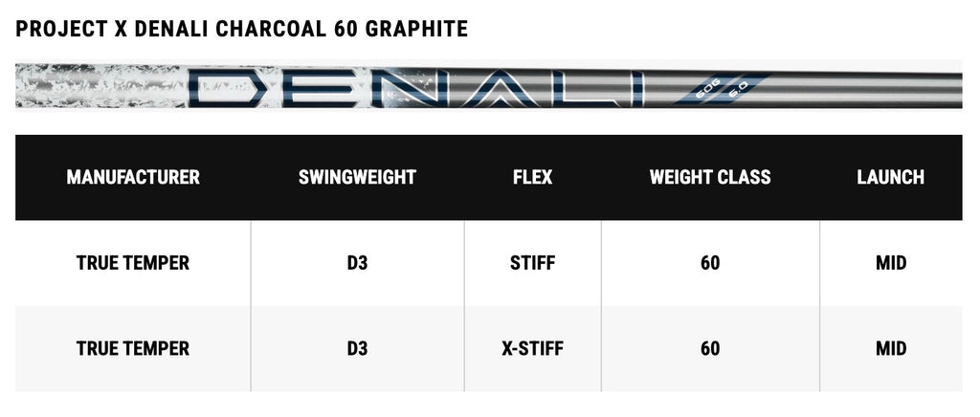The height and width of the screenshot is (417, 980).
Task: Click the MID launch value in the X-Stiff row
Action: coord(890,348)
